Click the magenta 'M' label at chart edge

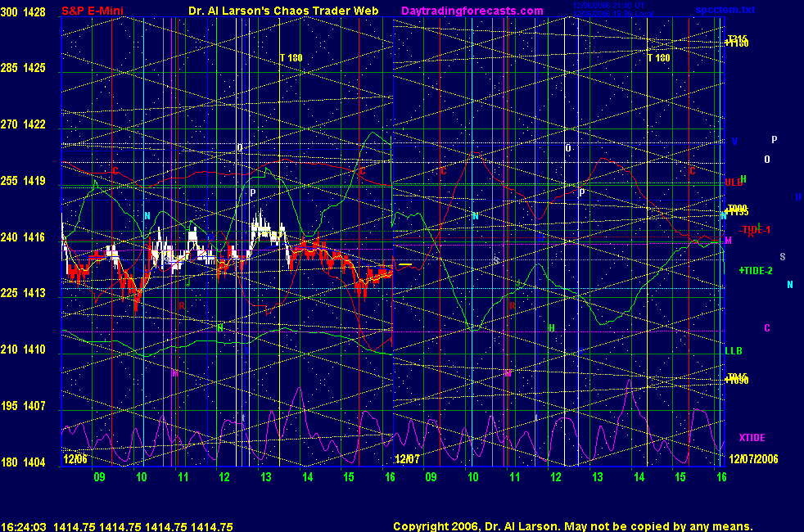click(728, 241)
